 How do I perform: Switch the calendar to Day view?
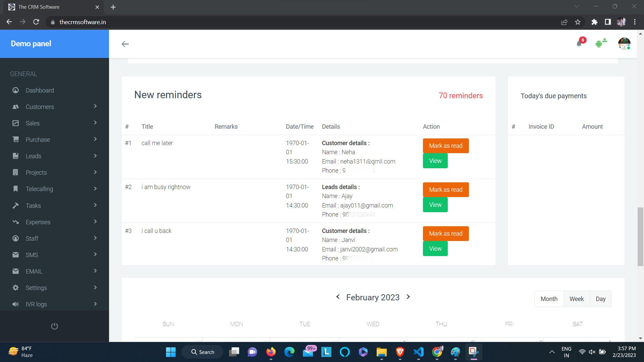click(600, 299)
